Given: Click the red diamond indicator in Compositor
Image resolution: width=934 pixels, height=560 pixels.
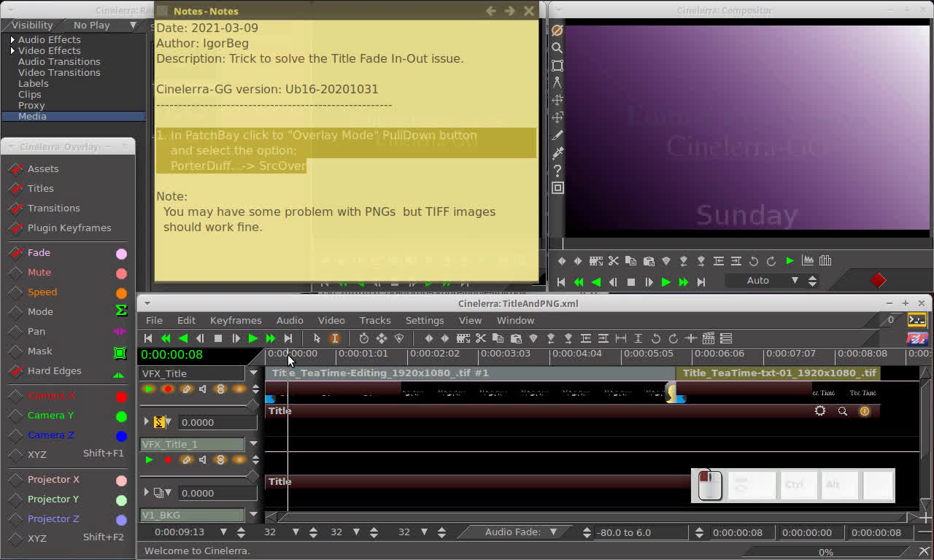Looking at the screenshot, I should pyautogui.click(x=879, y=280).
